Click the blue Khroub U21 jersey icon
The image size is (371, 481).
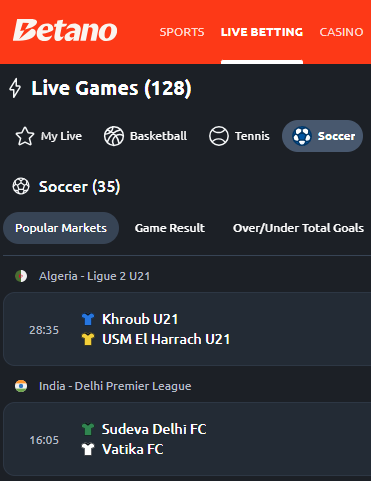[88, 319]
